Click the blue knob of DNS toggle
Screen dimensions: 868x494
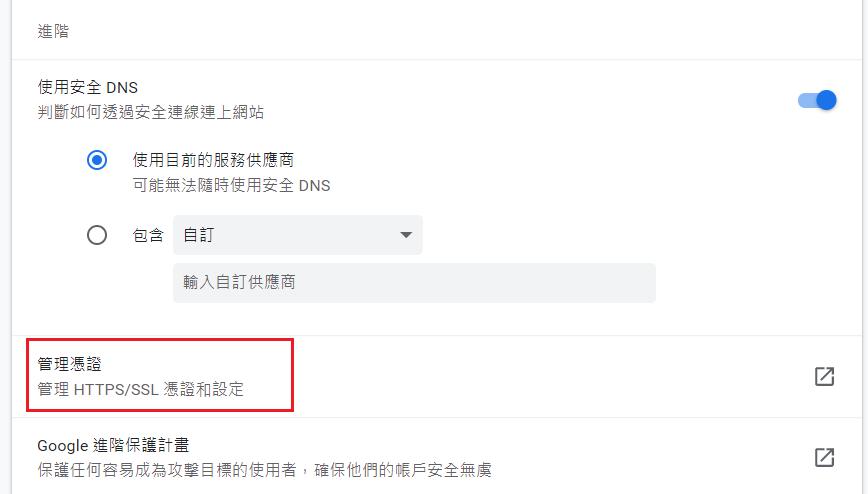pos(826,100)
